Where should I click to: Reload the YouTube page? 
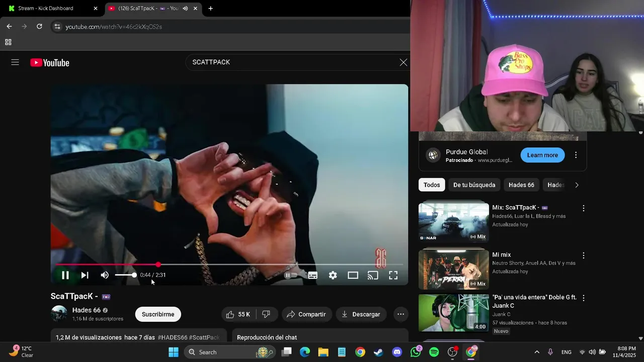coord(39,27)
